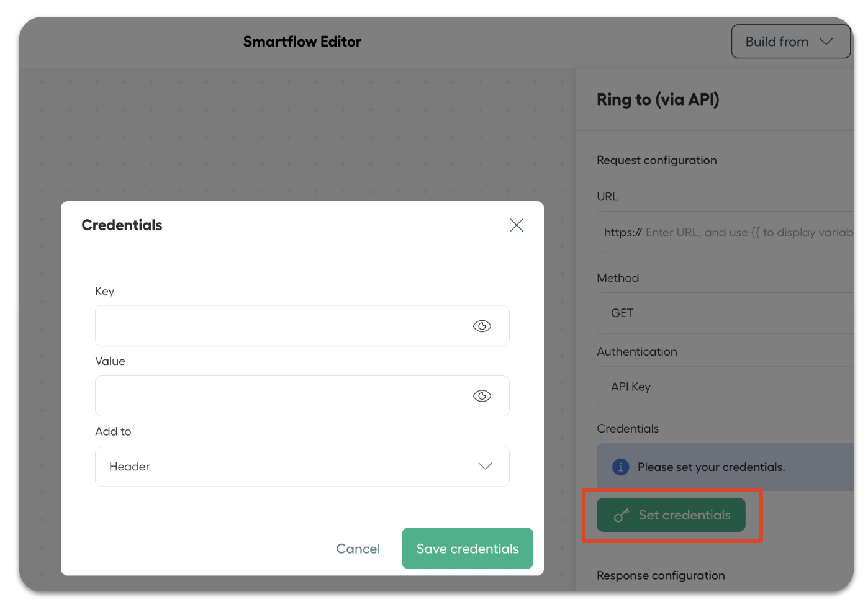This screenshot has height=607, width=868.
Task: Click the blue info icon in credentials notice
Action: (620, 467)
